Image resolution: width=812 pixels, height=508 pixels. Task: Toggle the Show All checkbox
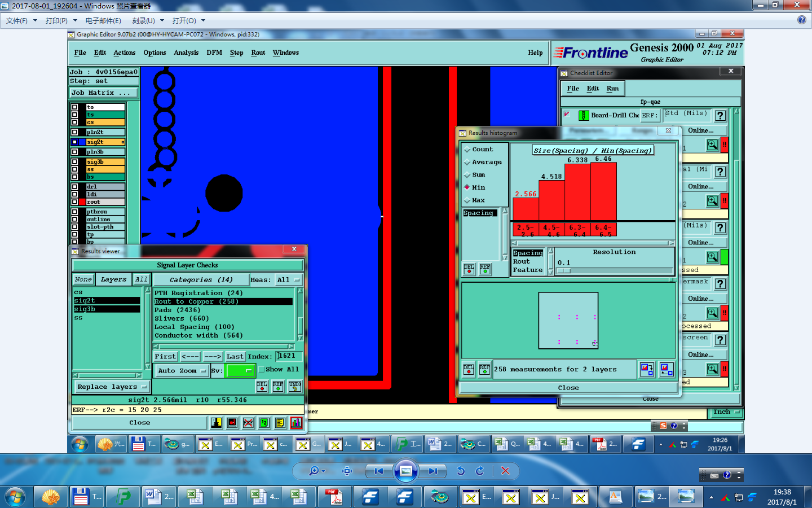tap(261, 370)
